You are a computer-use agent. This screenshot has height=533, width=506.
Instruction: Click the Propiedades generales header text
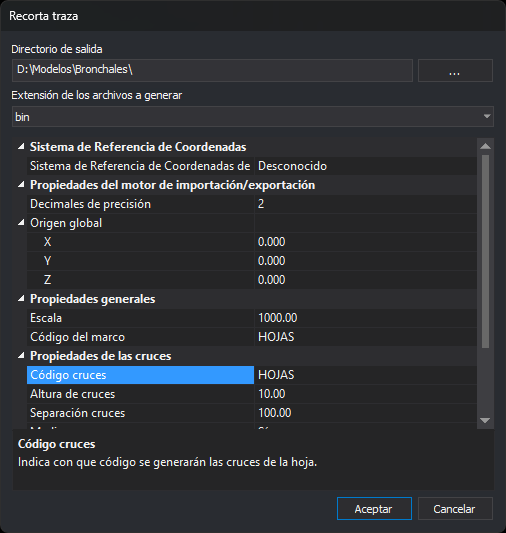tap(93, 299)
